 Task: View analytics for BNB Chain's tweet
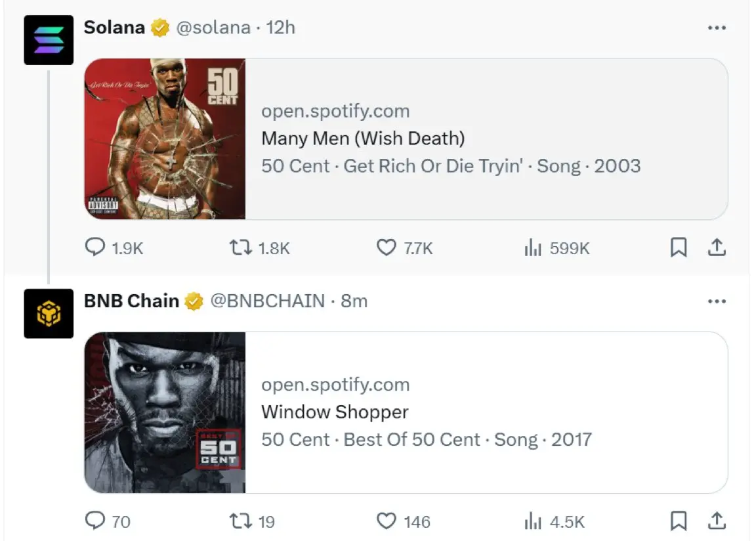coord(532,521)
